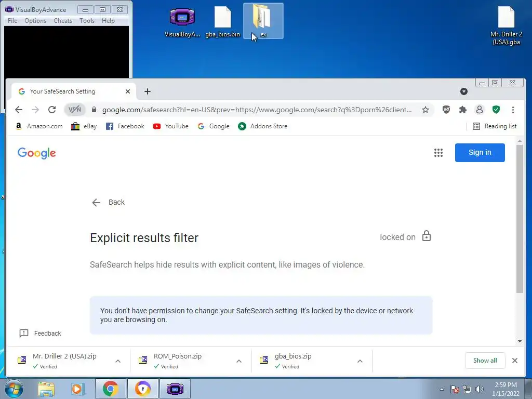Select the Your SafeSearch Setting tab
Viewport: 532px width, 399px height.
(x=74, y=91)
